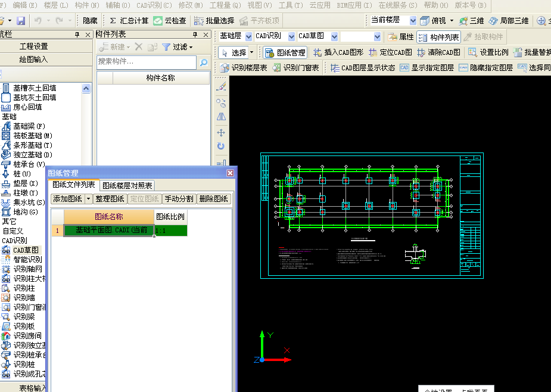Open 三维 3D view
The width and height of the screenshot is (551, 392).
point(472,21)
